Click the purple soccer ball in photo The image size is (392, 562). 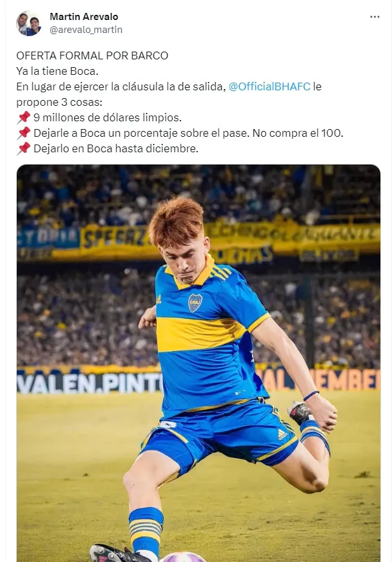click(x=182, y=557)
